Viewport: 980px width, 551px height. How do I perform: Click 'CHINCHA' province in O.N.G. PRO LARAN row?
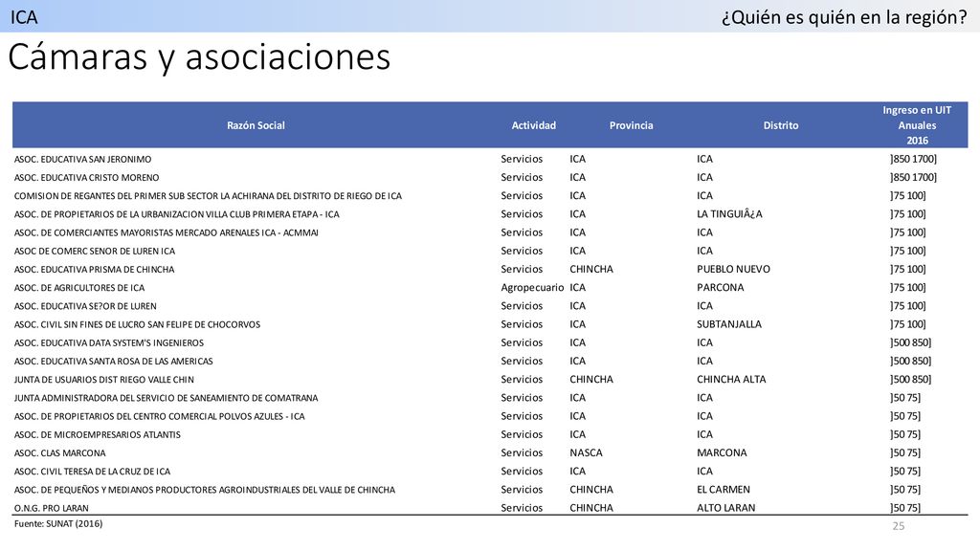click(x=591, y=508)
